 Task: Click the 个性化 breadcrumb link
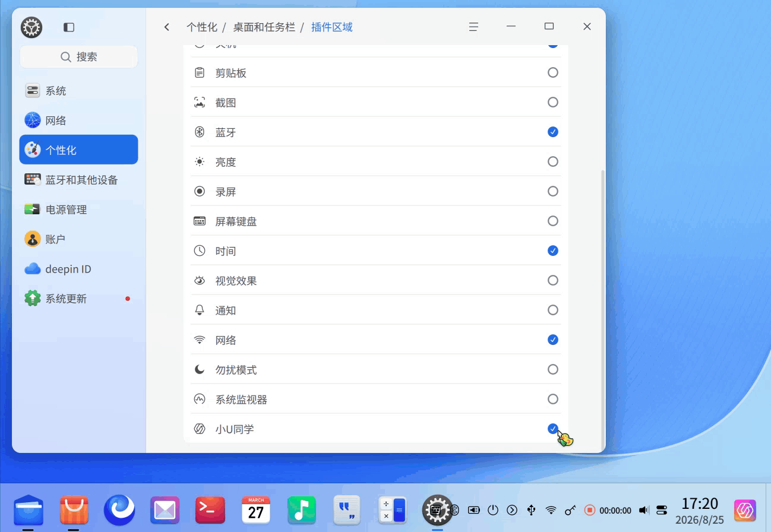click(x=202, y=27)
